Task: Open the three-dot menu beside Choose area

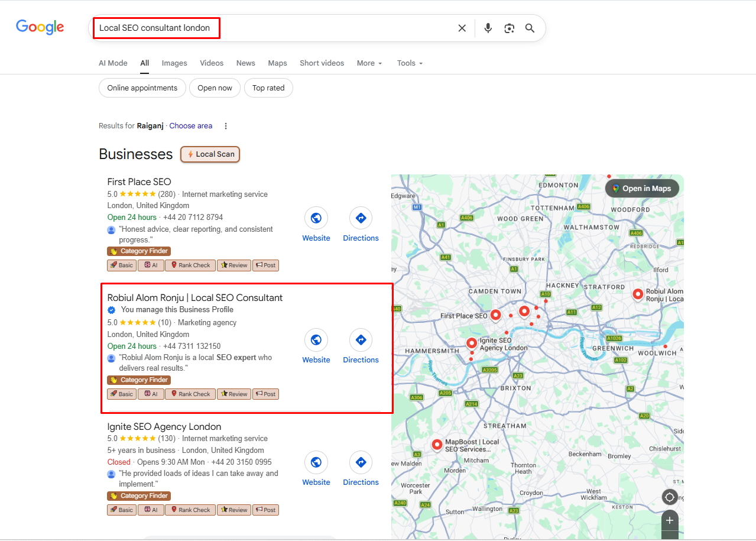Action: [x=226, y=125]
